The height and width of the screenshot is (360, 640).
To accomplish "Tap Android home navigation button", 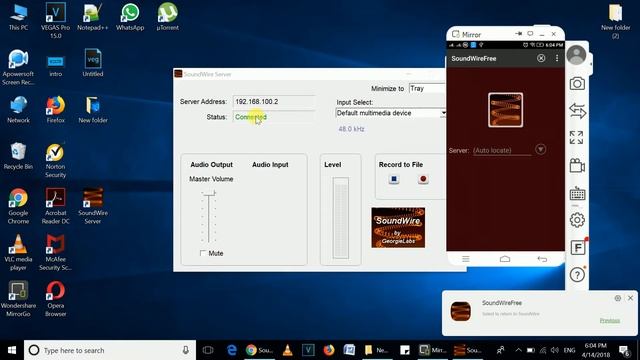I will click(x=505, y=259).
